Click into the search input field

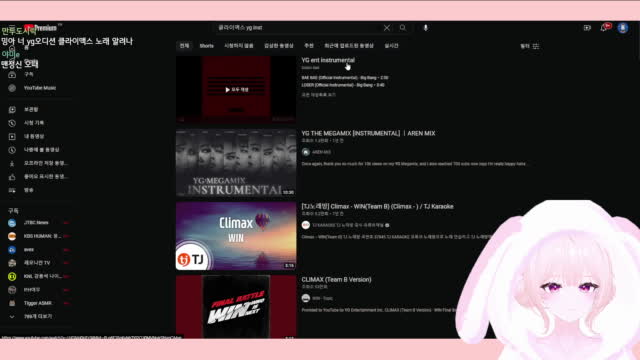[x=298, y=28]
